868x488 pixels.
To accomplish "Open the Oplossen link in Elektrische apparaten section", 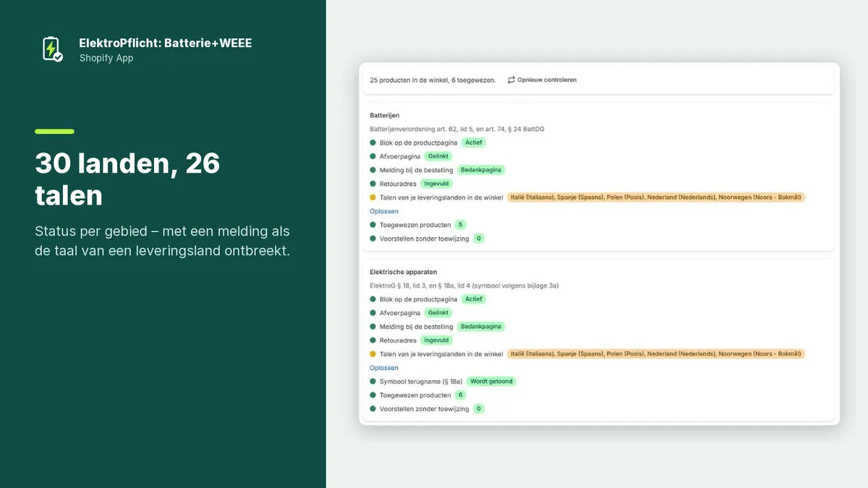I will click(x=384, y=368).
